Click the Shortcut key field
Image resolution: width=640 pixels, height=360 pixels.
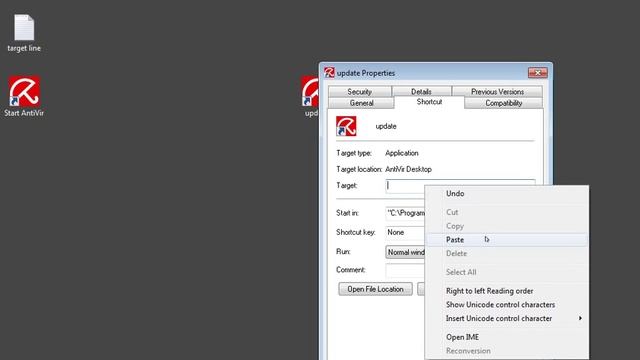(x=405, y=232)
